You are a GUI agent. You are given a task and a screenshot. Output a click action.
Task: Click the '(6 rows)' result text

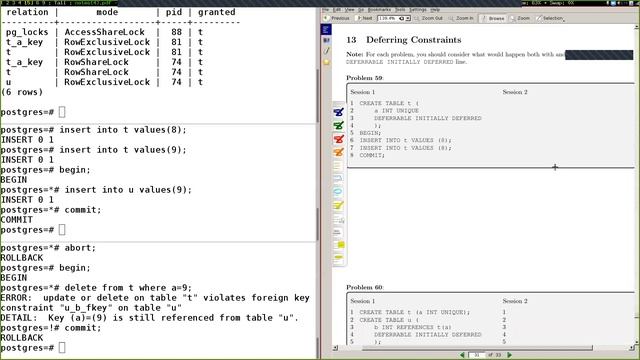(22, 92)
